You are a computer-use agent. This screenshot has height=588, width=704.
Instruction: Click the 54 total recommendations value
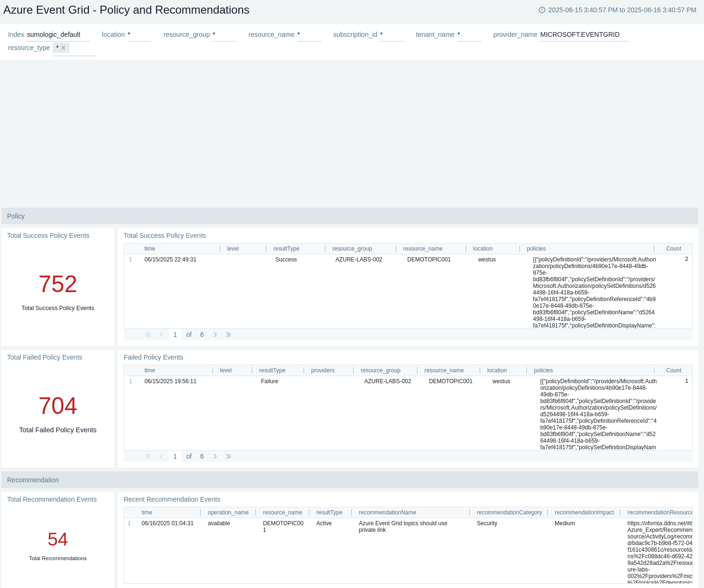point(58,539)
